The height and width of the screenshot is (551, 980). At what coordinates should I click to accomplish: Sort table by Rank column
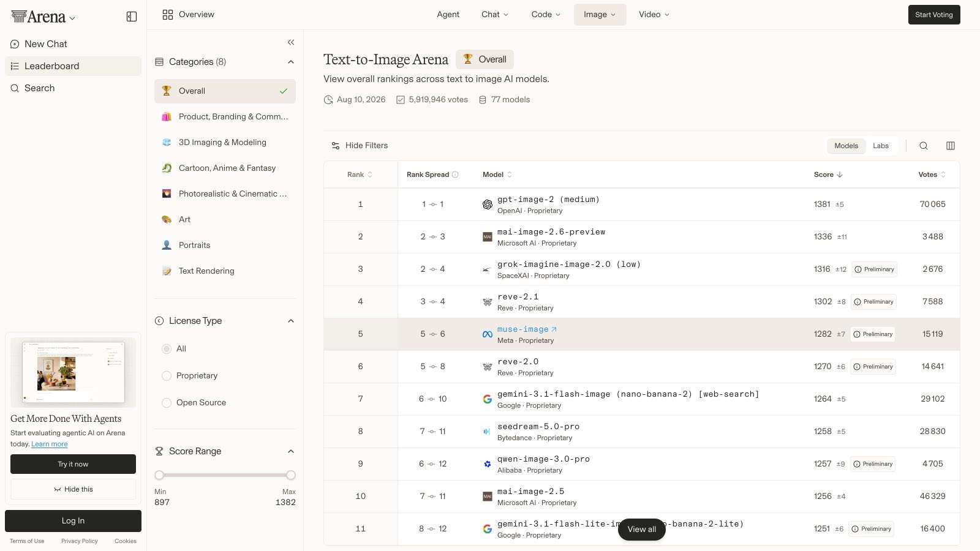coord(360,174)
